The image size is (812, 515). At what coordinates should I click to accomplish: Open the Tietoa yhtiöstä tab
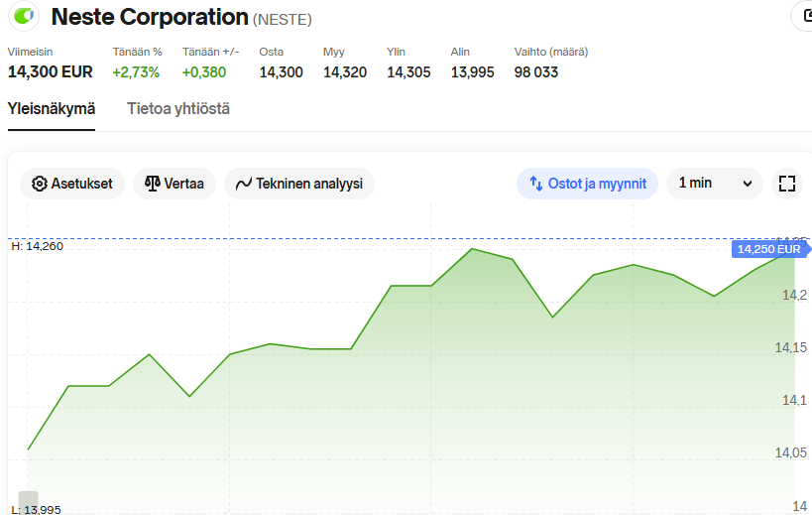[178, 109]
